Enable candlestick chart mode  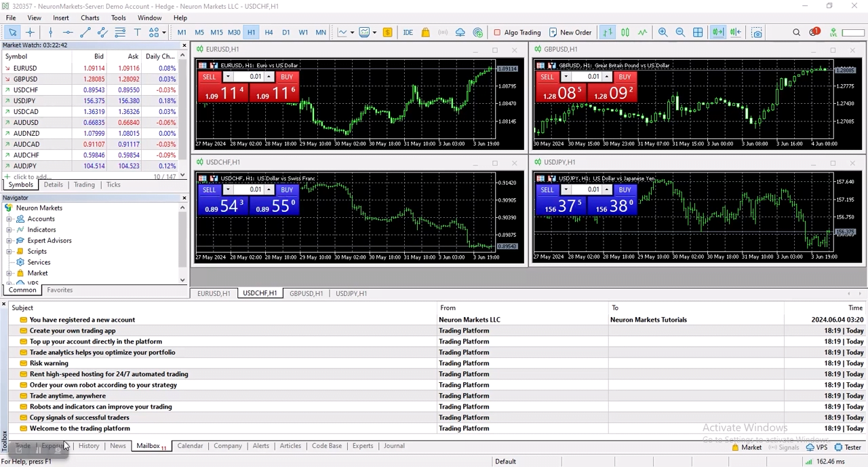point(625,32)
